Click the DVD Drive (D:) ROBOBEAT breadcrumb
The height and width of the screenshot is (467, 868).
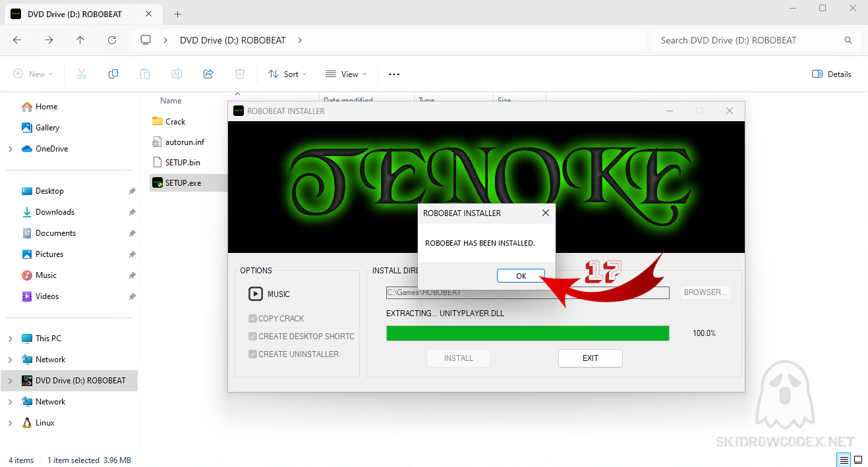tap(233, 40)
